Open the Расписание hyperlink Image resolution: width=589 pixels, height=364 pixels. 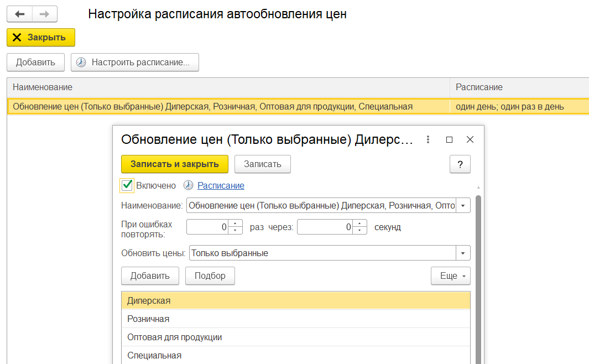(221, 186)
